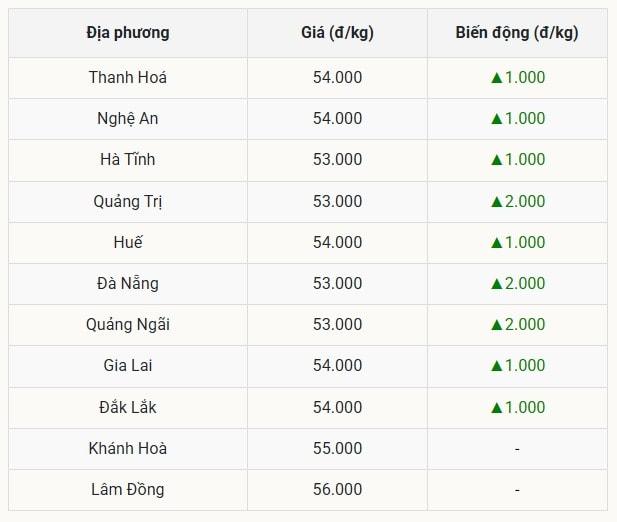Click the up arrow icon for Đà Nẵng
The width and height of the screenshot is (617, 522).
tap(495, 284)
